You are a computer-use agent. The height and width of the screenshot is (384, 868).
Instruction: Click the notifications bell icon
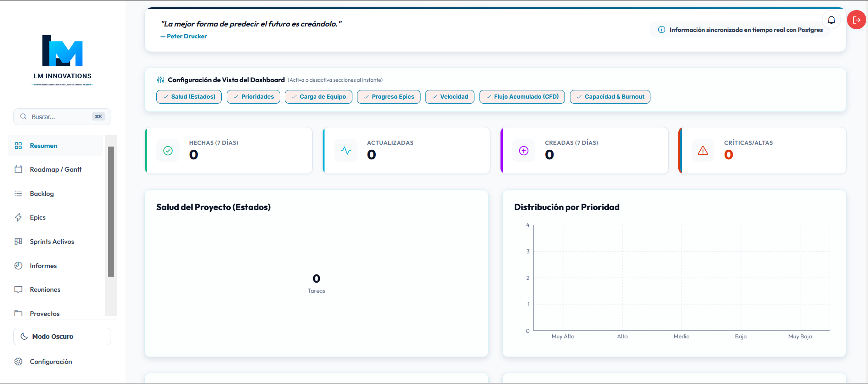[831, 20]
